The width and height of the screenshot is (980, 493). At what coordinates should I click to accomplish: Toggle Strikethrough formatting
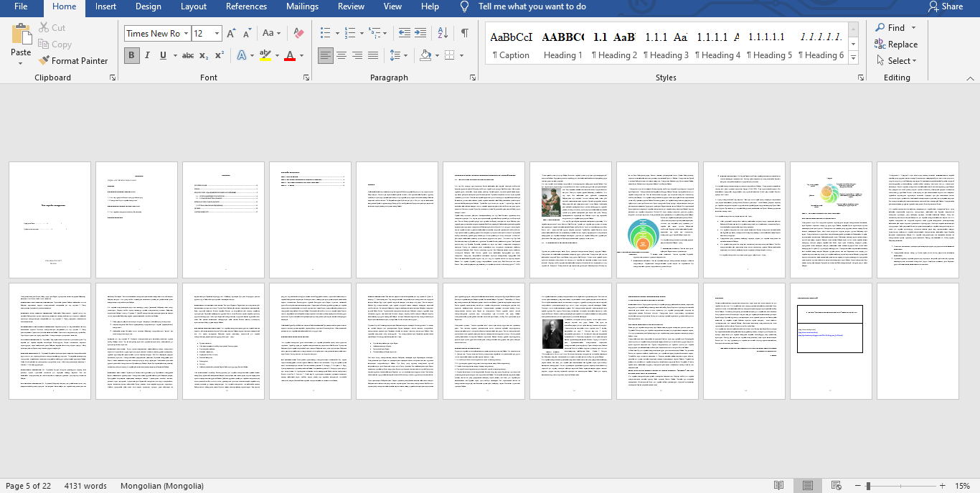click(188, 55)
